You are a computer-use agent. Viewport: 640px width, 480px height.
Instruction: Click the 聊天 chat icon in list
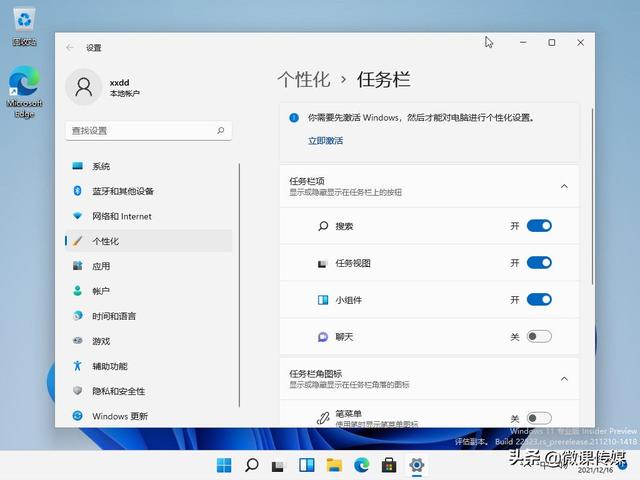pos(323,337)
